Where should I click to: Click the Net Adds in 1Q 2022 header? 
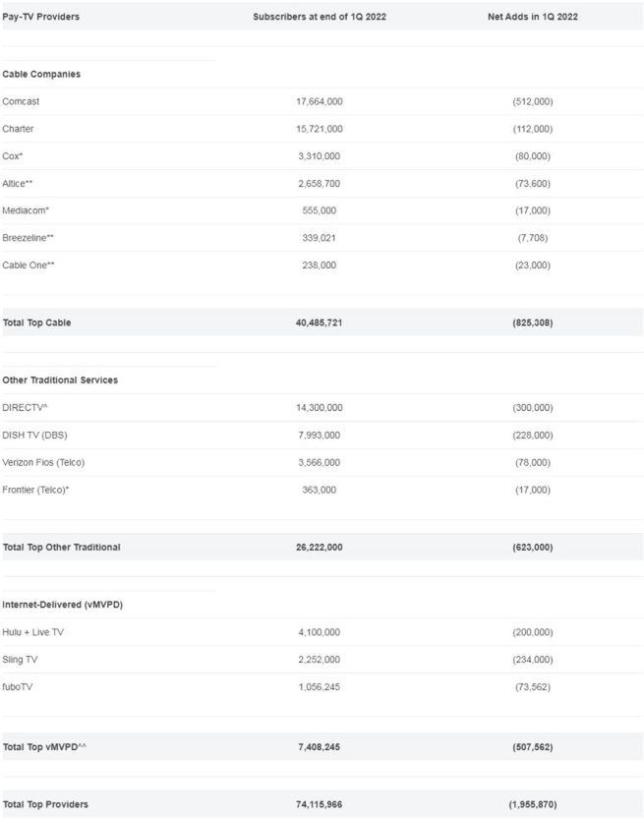[x=532, y=17]
